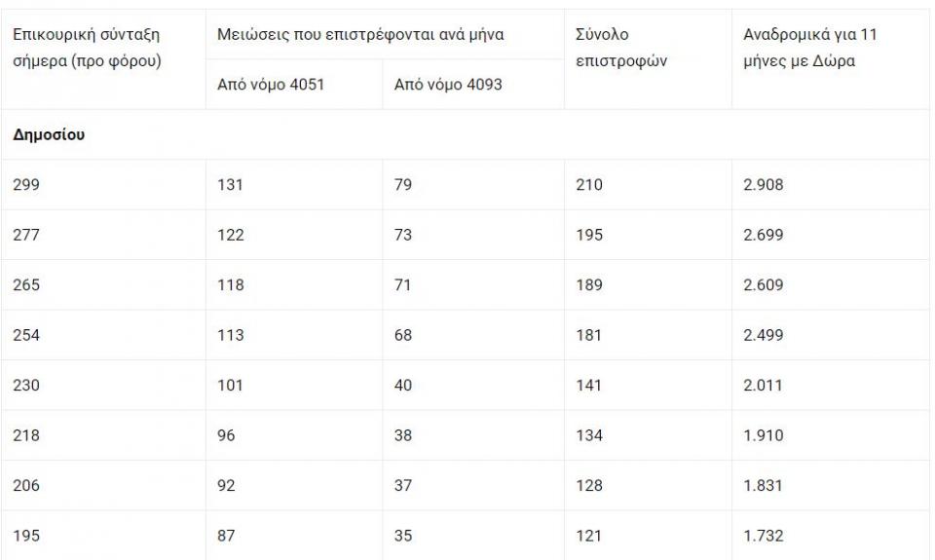This screenshot has height=560, width=935.
Task: Select the cell showing 40
Action: point(403,386)
